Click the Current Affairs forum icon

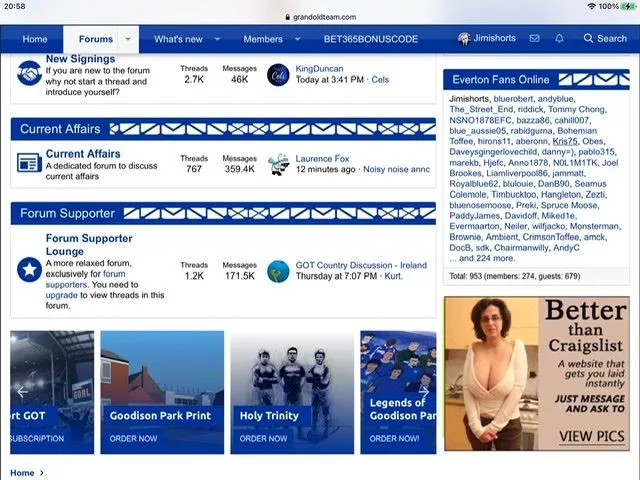(x=29, y=162)
